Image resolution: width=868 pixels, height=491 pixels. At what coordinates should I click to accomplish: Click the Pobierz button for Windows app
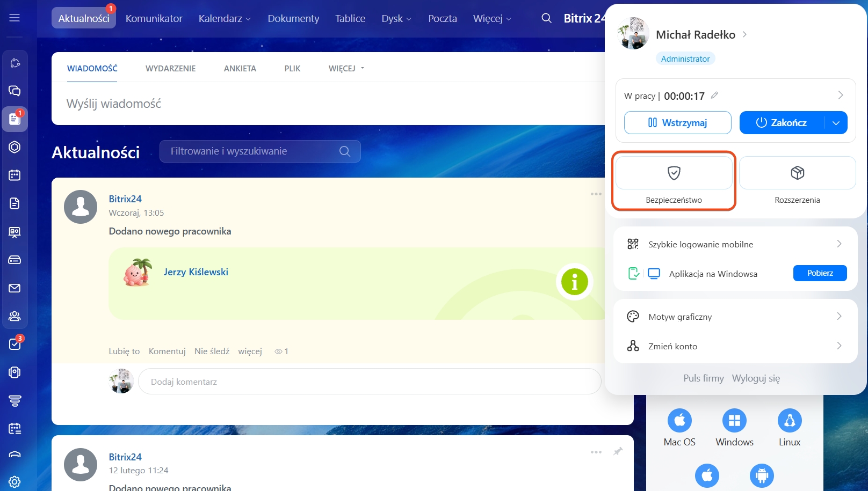click(820, 273)
